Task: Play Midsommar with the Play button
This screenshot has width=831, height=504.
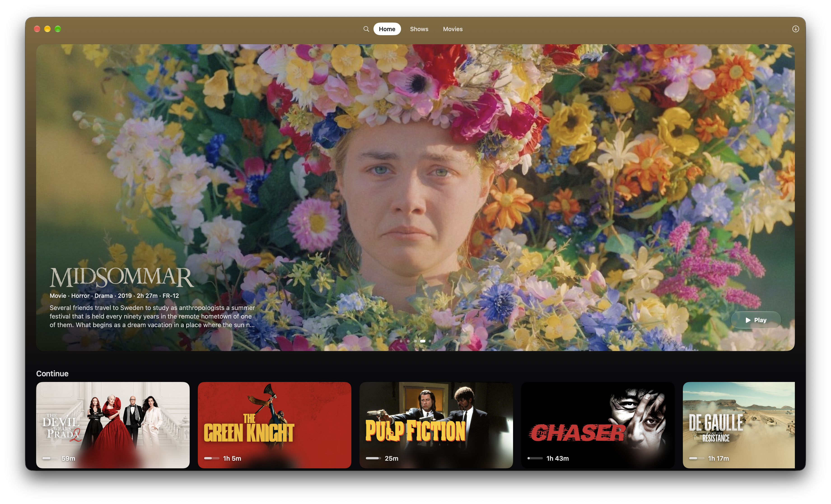Action: click(x=755, y=320)
